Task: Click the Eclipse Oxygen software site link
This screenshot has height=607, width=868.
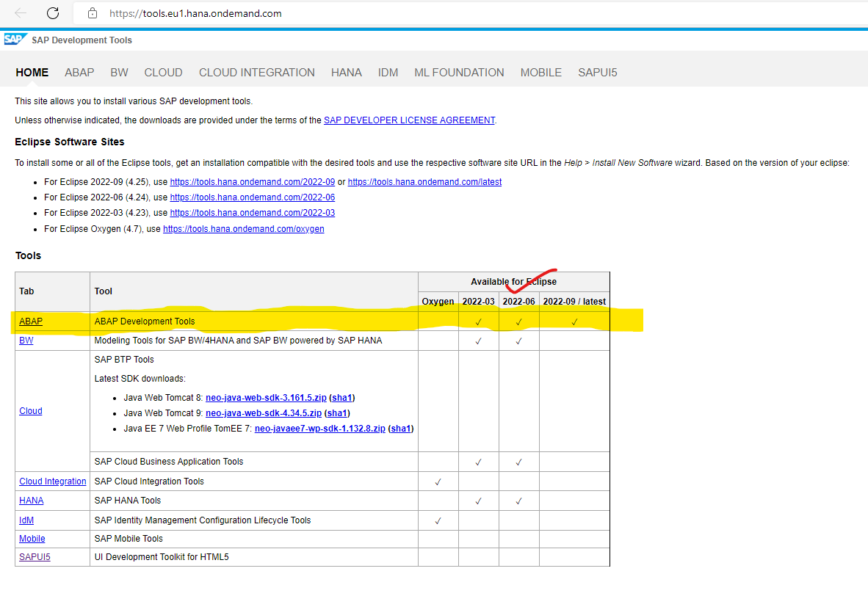Action: [243, 229]
